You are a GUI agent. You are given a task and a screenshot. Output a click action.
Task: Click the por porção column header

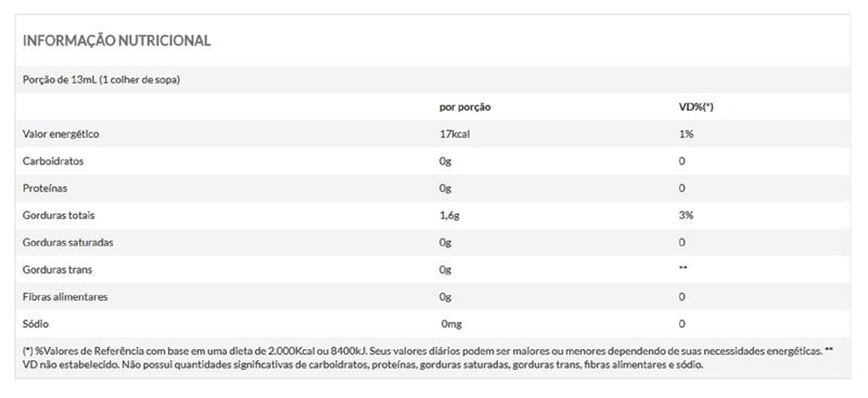(x=465, y=107)
